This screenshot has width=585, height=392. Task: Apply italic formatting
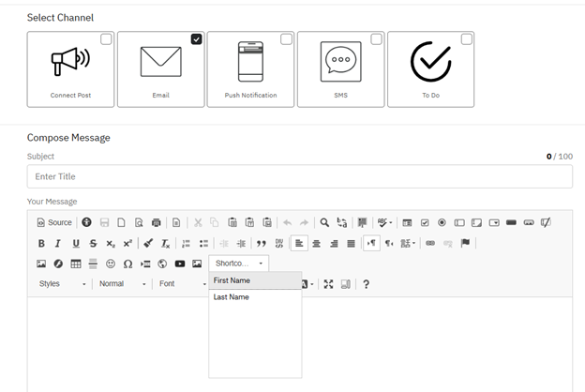[x=59, y=244]
